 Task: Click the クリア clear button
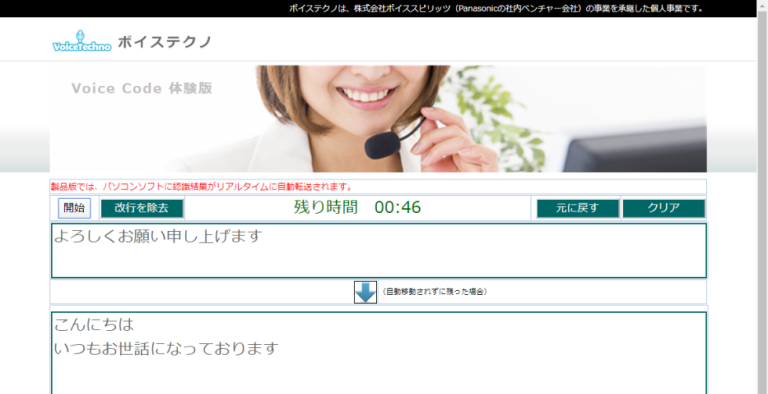(664, 208)
